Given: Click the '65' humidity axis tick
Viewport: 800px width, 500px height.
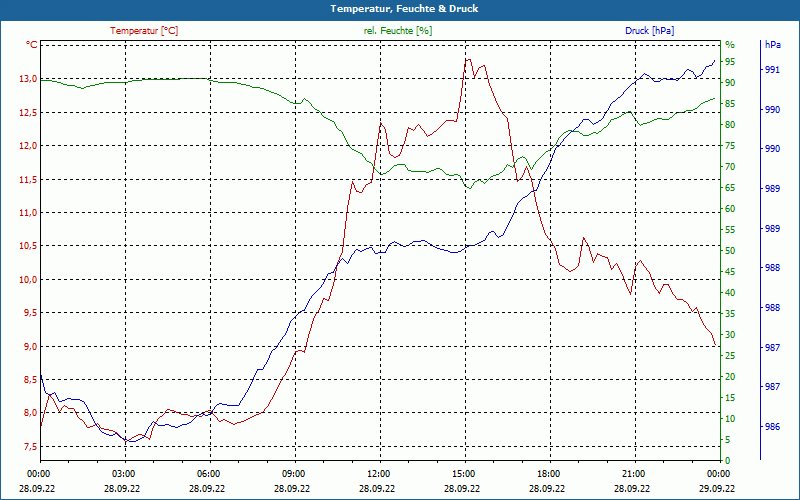Looking at the screenshot, I should (x=730, y=188).
